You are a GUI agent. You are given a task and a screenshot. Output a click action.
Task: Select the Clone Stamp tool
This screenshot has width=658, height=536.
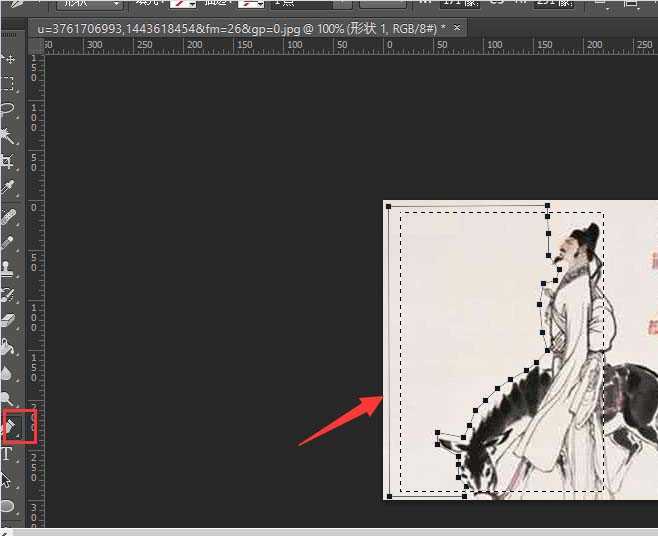[9, 269]
